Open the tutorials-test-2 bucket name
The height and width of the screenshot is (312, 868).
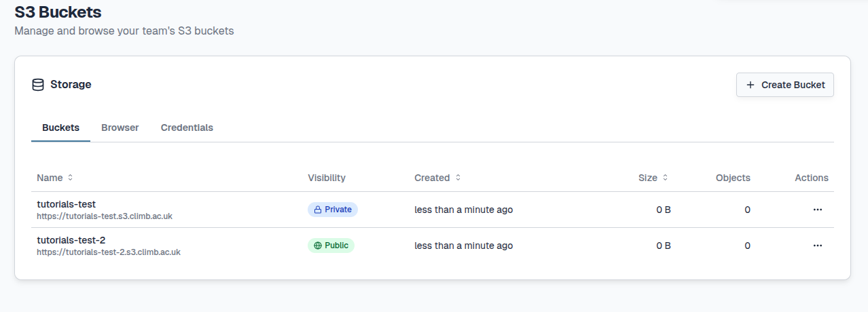(71, 240)
